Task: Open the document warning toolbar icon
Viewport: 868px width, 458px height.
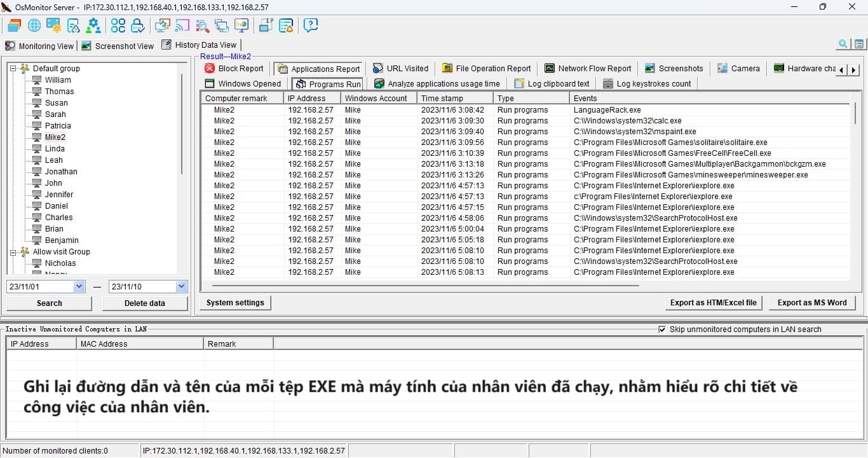Action: coord(73,25)
